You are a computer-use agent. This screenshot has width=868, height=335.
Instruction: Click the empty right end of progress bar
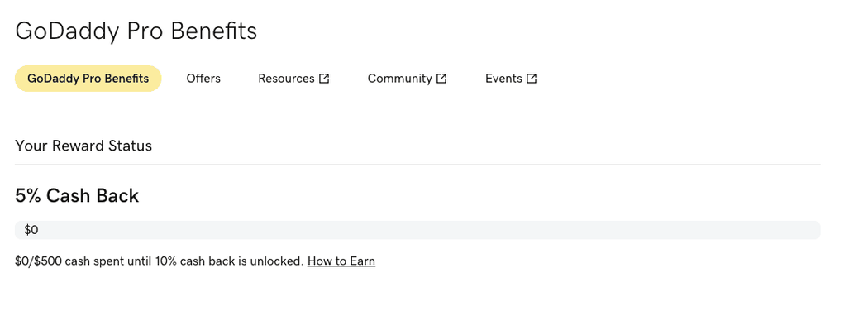797,230
